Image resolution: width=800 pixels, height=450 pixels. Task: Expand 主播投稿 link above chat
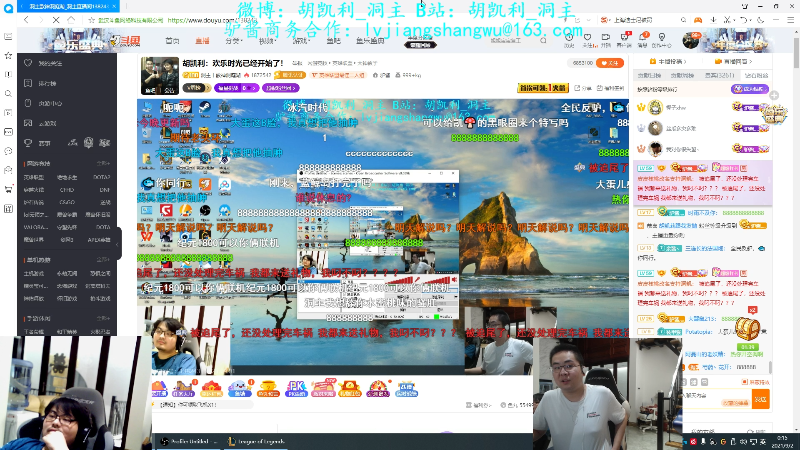point(668,61)
